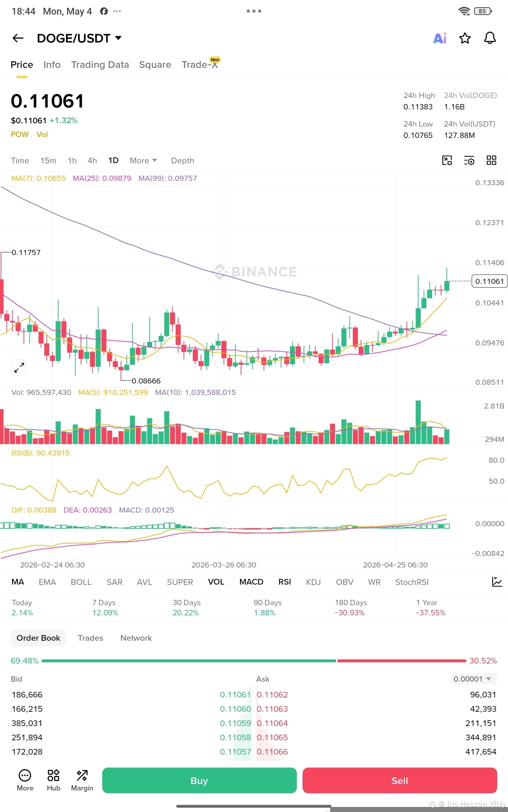Select ask price 0.11062
508x812 pixels.
272,695
